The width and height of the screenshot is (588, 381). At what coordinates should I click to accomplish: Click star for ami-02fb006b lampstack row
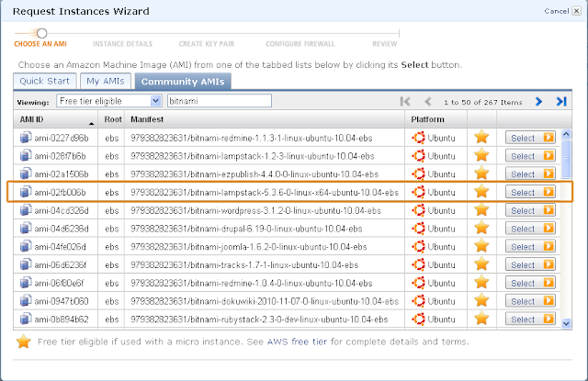pyautogui.click(x=481, y=192)
